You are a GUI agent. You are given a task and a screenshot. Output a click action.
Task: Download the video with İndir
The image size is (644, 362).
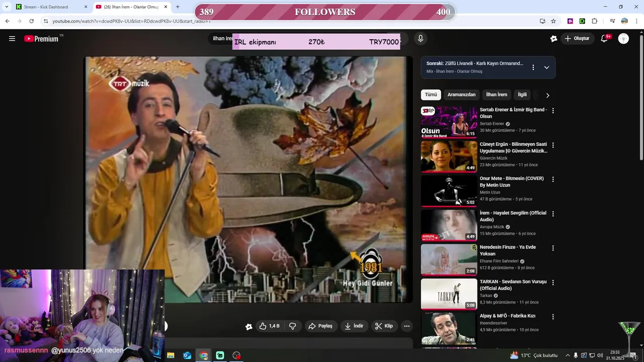[354, 326]
